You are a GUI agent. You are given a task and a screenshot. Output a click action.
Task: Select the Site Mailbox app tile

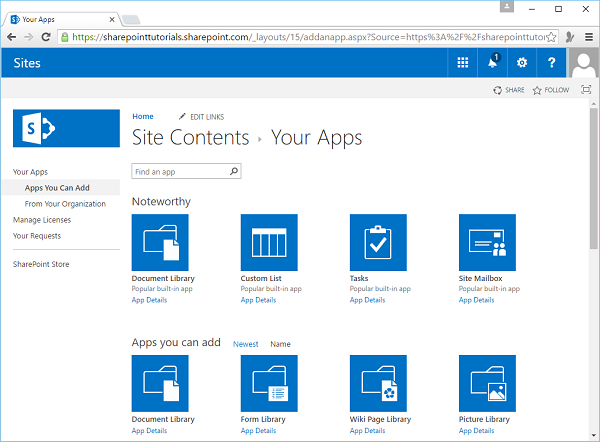487,242
